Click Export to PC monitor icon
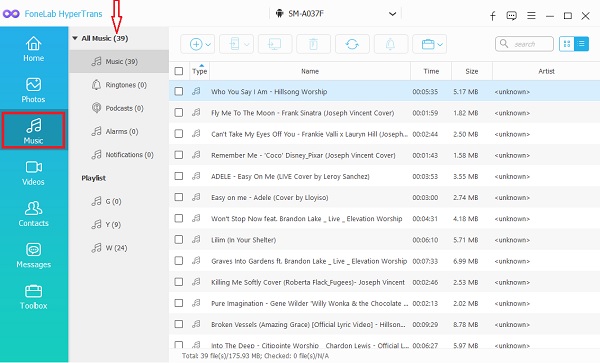 click(275, 44)
